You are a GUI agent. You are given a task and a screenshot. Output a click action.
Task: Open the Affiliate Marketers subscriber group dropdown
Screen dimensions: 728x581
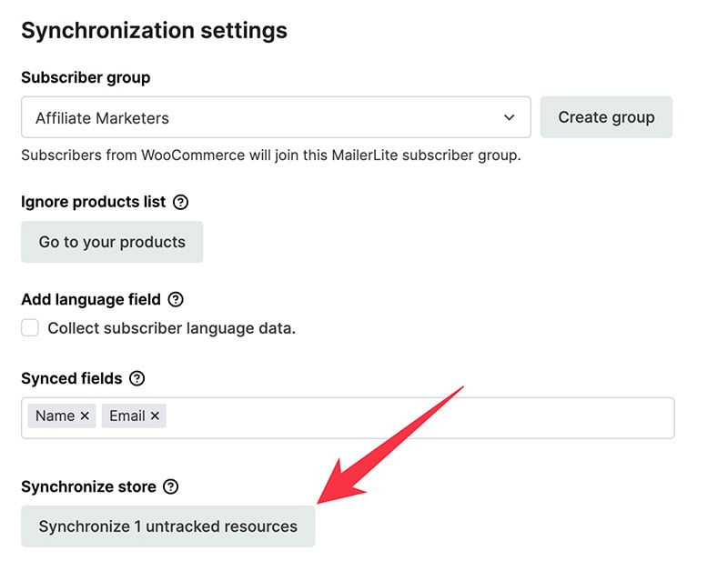coord(276,117)
